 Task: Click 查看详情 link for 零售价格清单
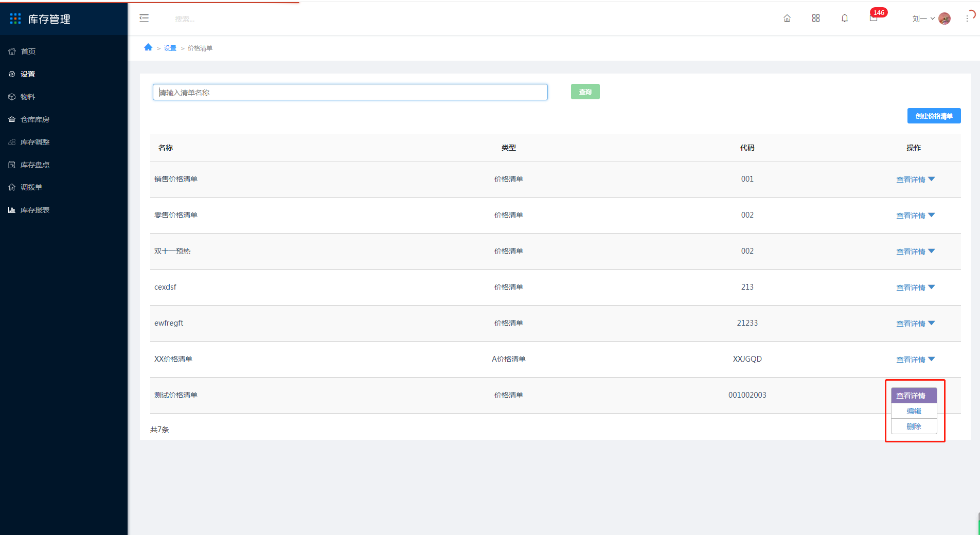coord(911,216)
